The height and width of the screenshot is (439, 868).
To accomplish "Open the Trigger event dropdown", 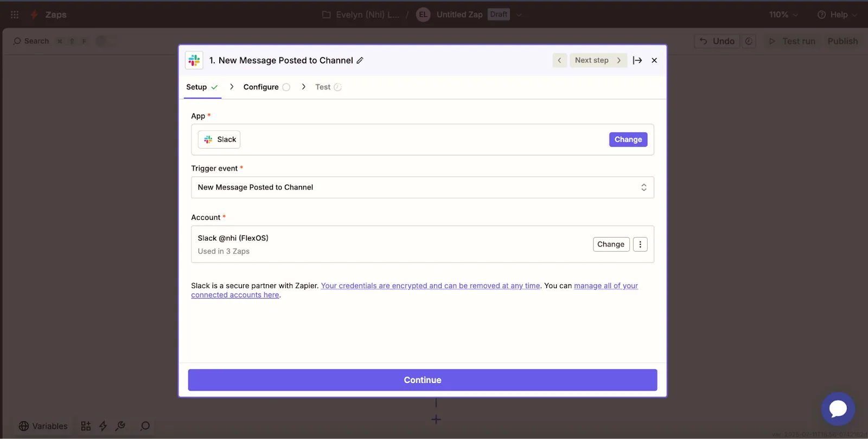I will pyautogui.click(x=423, y=187).
